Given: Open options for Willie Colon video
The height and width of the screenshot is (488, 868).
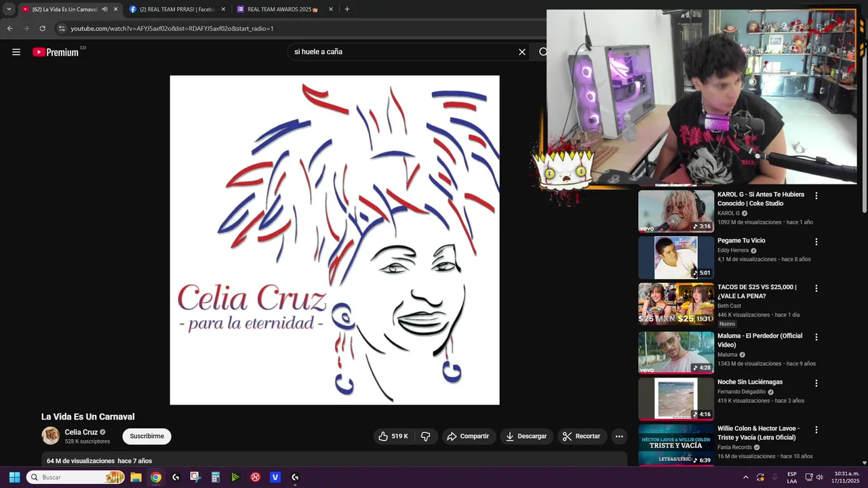Looking at the screenshot, I should pyautogui.click(x=816, y=430).
